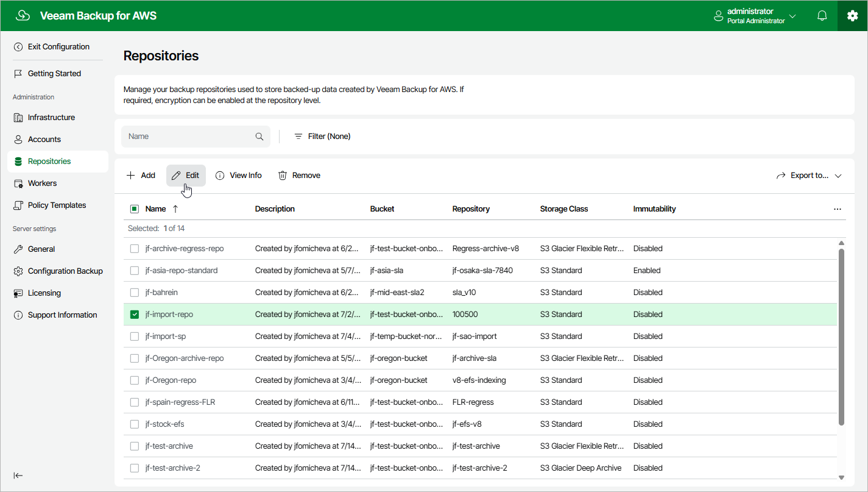Check the jf-Oregon-archive-repo row checkbox
The width and height of the screenshot is (868, 492).
pos(135,358)
